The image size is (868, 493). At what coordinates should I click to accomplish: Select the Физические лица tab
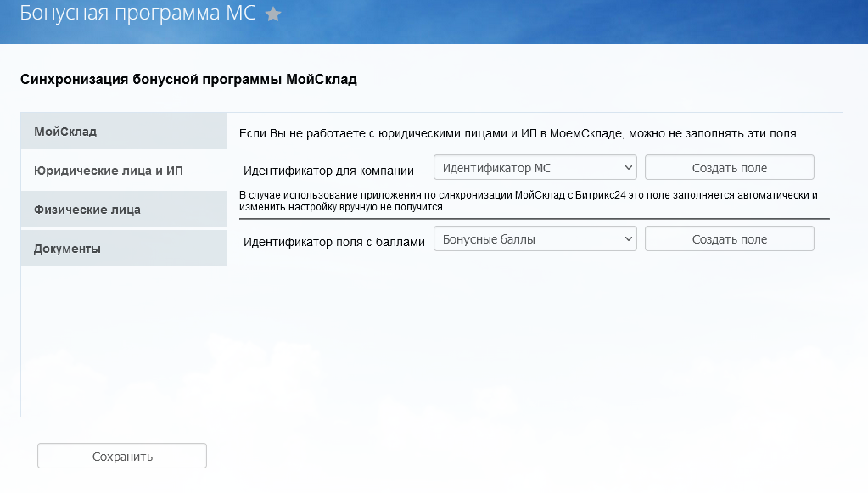pyautogui.click(x=123, y=210)
